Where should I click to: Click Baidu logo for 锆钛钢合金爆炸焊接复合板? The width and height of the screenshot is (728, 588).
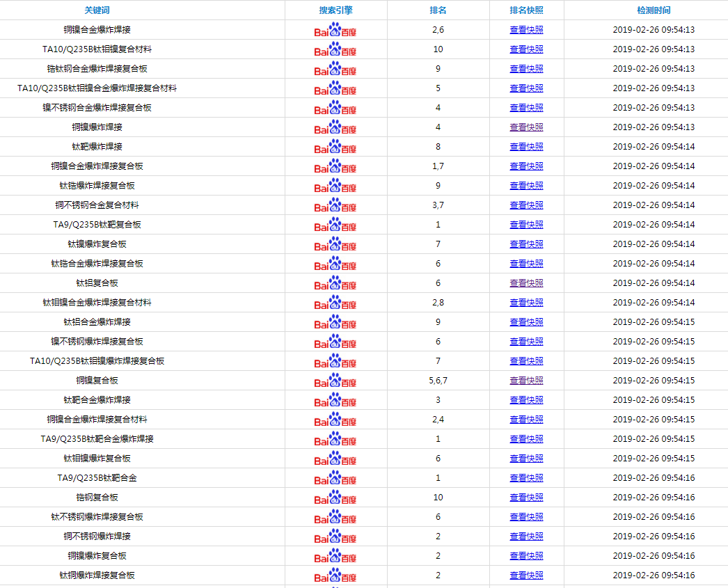point(335,70)
